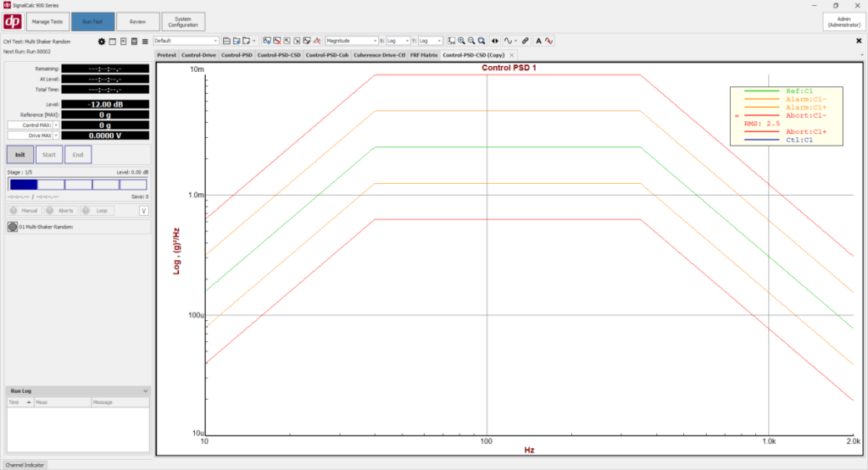Click the zoom in magnifier icon

[x=461, y=41]
